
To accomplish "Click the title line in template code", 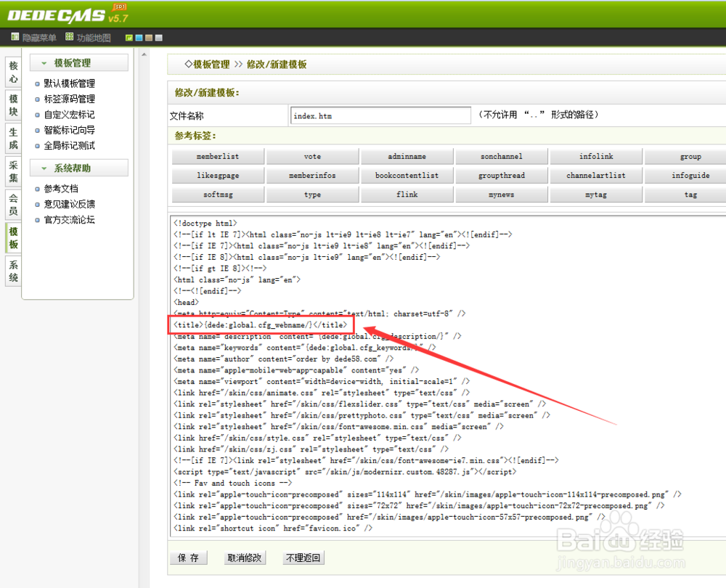I will point(260,325).
